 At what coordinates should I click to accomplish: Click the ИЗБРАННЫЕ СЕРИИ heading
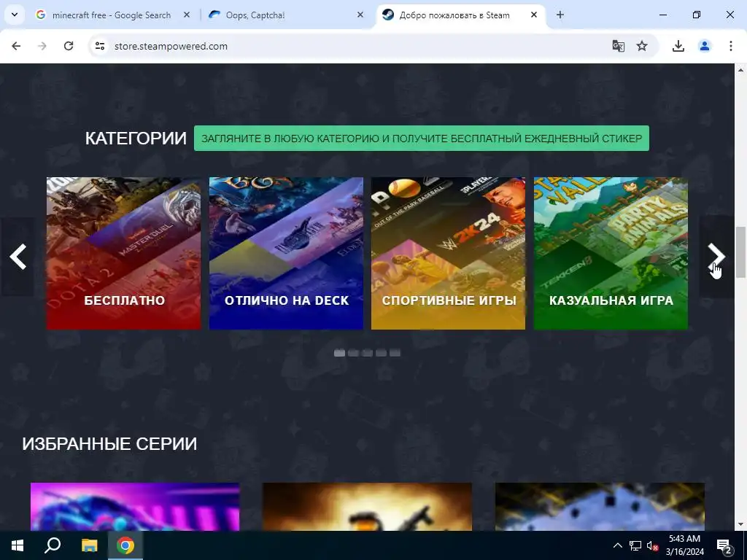point(109,444)
